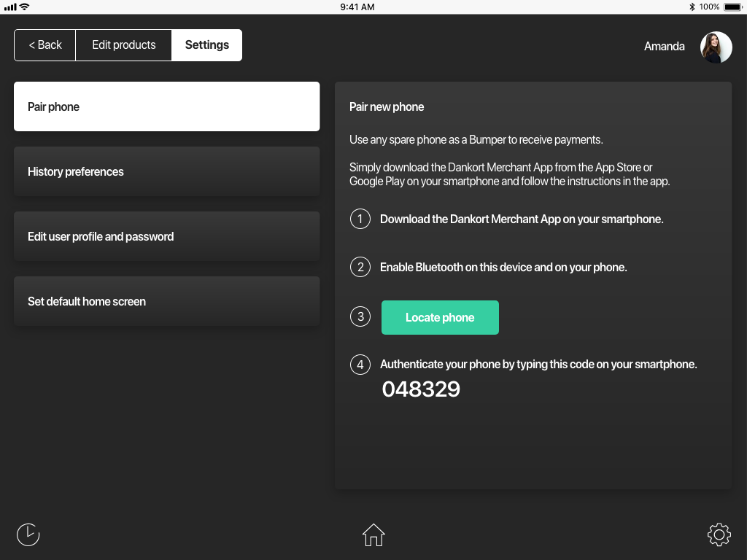Tap Amanda's profile avatar

[x=716, y=47]
